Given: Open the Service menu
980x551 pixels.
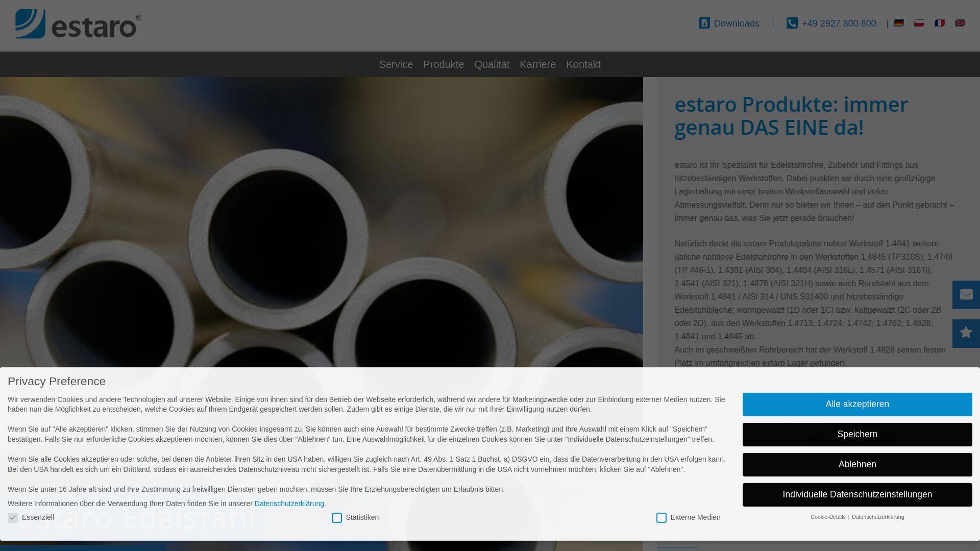Looking at the screenshot, I should [x=396, y=64].
